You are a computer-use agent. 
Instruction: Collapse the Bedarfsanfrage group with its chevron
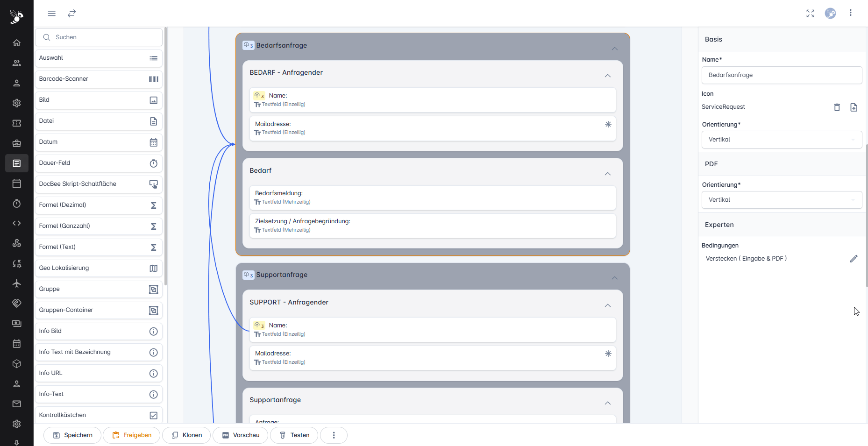click(614, 48)
